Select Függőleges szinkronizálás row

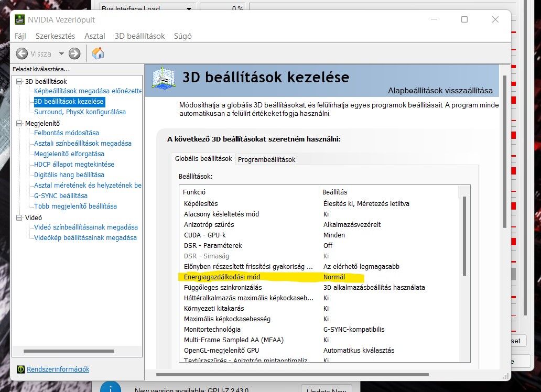(319, 287)
